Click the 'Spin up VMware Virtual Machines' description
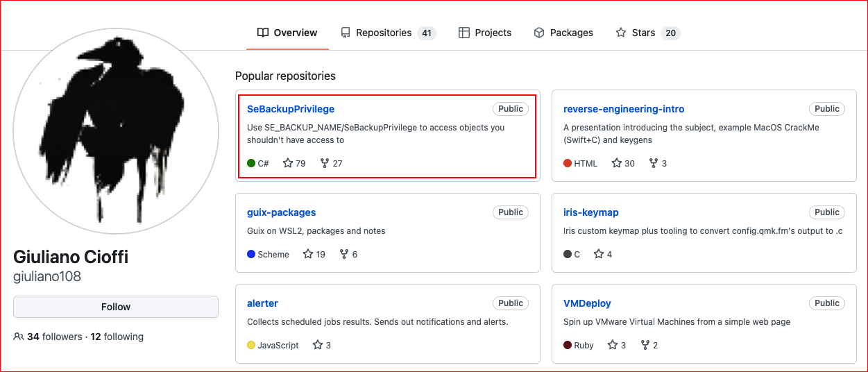 click(x=677, y=321)
